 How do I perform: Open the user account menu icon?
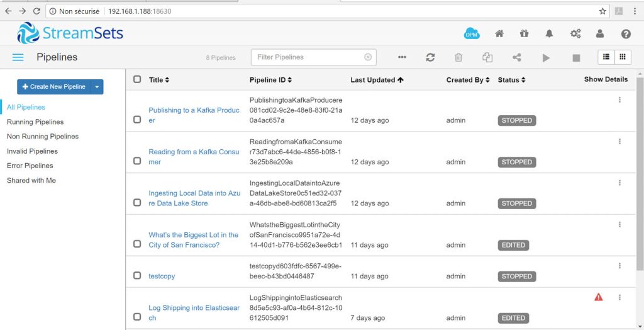(x=600, y=34)
